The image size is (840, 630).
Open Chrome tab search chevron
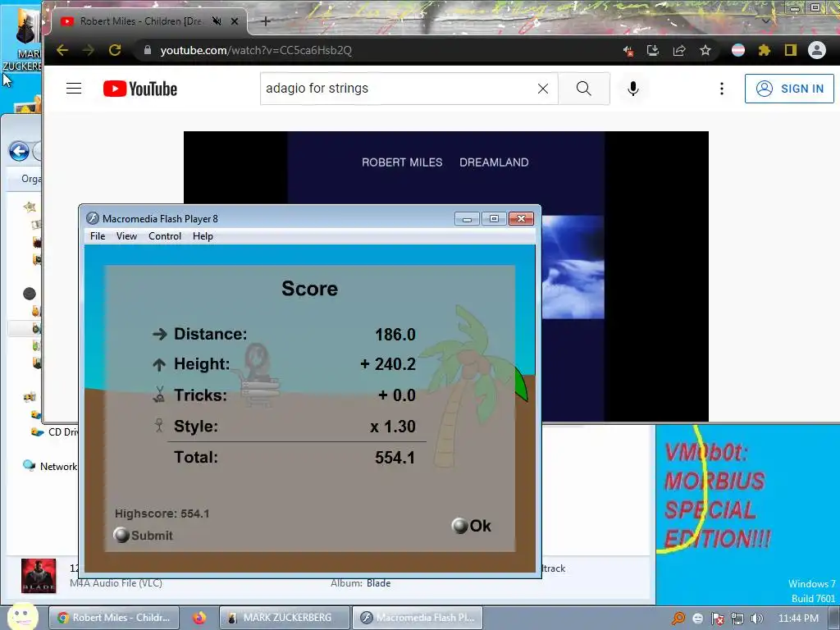(x=766, y=21)
